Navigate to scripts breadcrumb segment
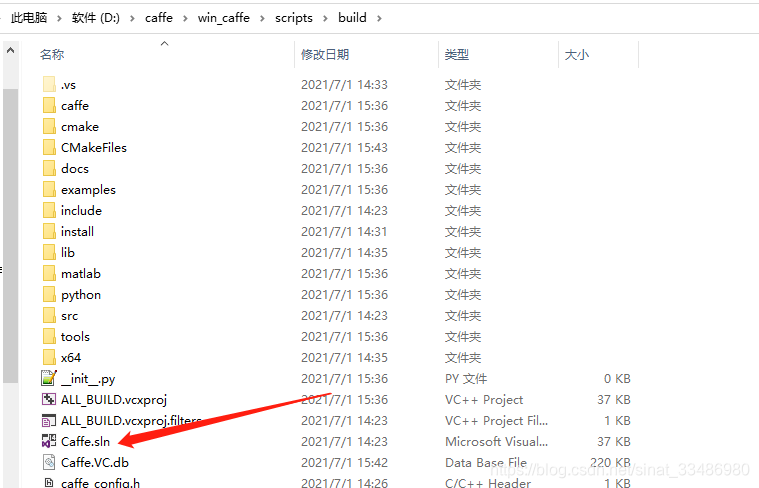 294,18
